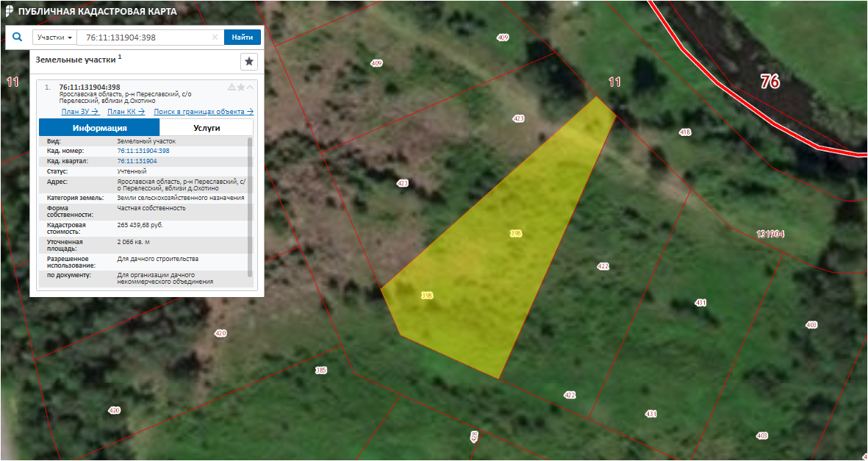
Task: Click the Для организации дачного некоммерческого объединения text
Action: (x=165, y=278)
